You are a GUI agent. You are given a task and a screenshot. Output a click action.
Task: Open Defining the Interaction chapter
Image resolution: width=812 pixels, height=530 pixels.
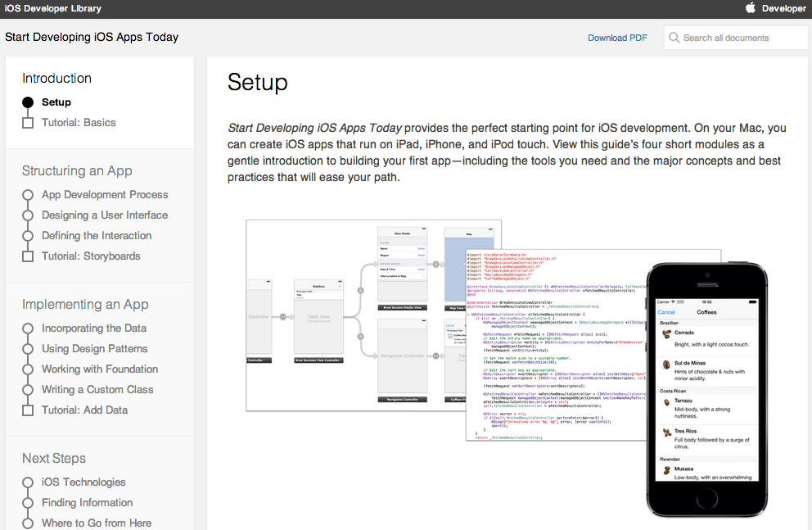[97, 236]
